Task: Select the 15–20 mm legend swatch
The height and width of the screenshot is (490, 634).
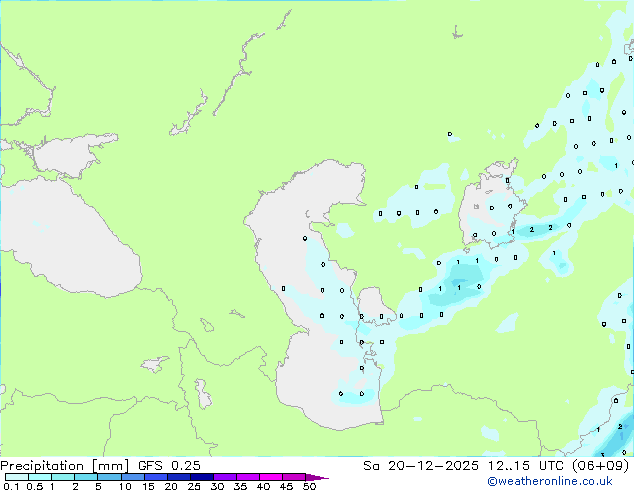Action: click(x=155, y=477)
